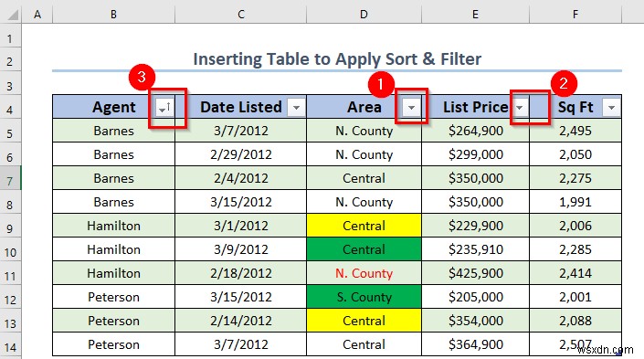Select the cell containing 2/14/2012

point(240,321)
